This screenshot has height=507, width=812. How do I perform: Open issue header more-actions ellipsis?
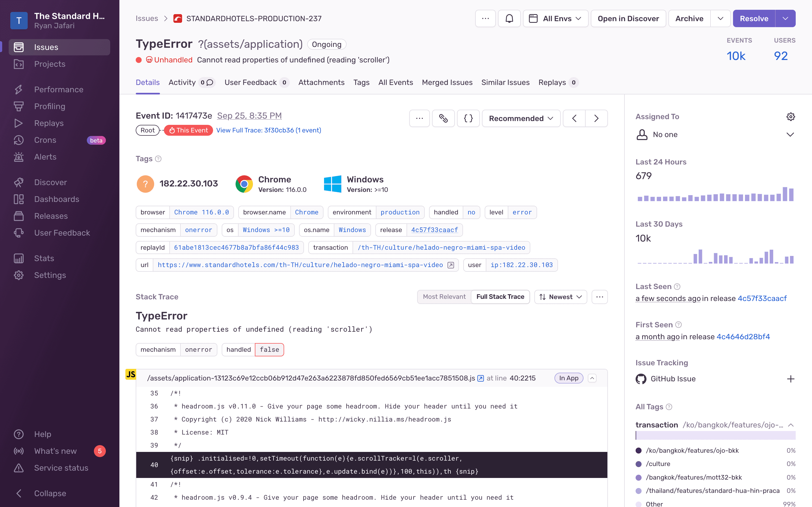pos(485,18)
